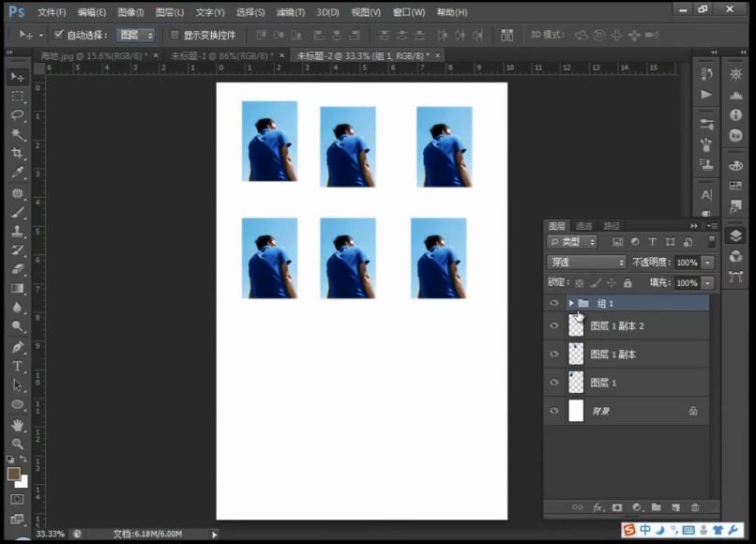Hide the 组 1 group visibility
The image size is (756, 544).
(554, 303)
